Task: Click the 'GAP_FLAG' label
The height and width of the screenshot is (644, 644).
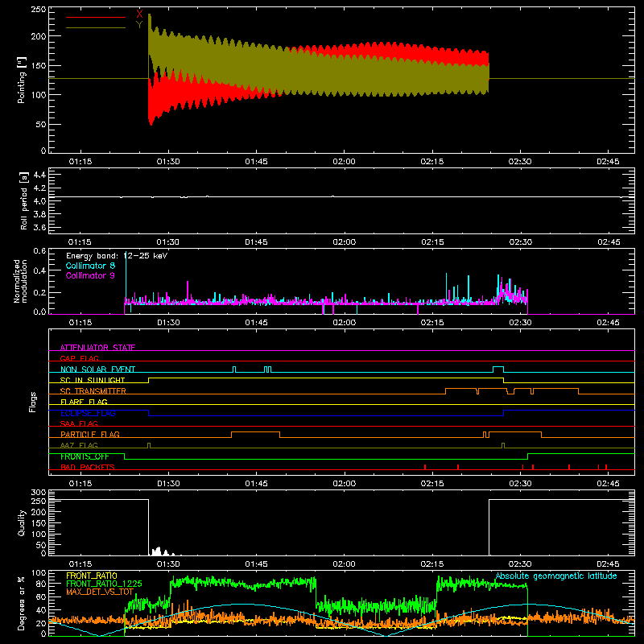Action: (x=79, y=358)
